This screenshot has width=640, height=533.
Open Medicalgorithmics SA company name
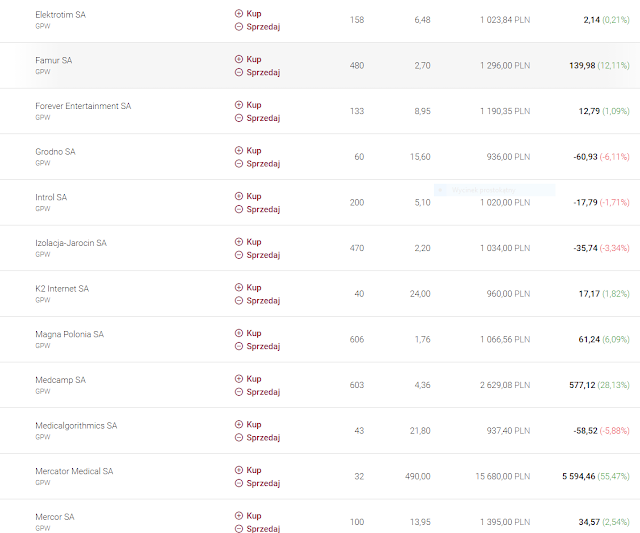click(76, 426)
